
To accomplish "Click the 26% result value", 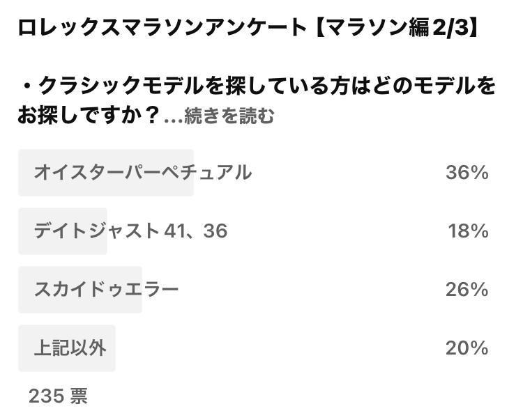I will (x=467, y=290).
